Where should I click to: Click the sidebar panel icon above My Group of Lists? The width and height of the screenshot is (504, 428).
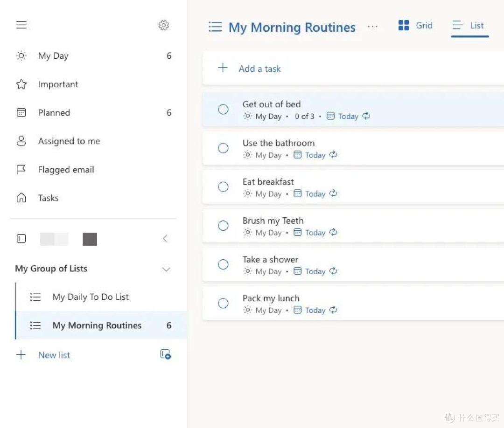(x=21, y=239)
